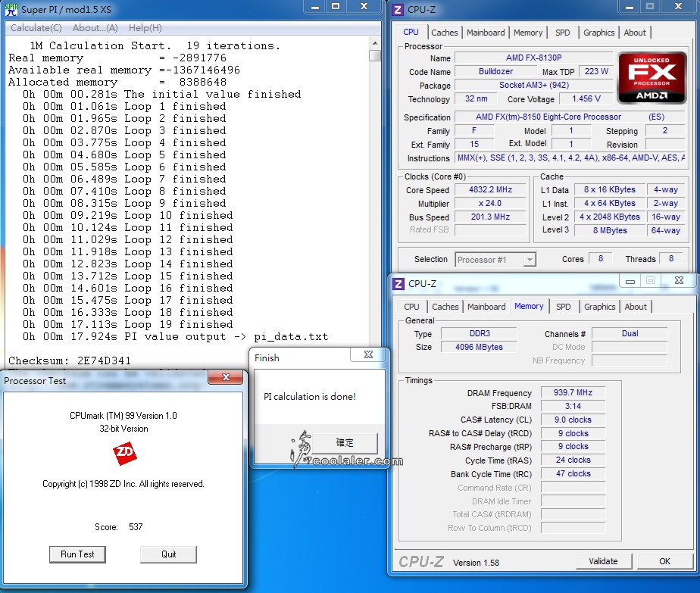Click Run Test in Processor Test
Screen dimensions: 700x593
78,554
